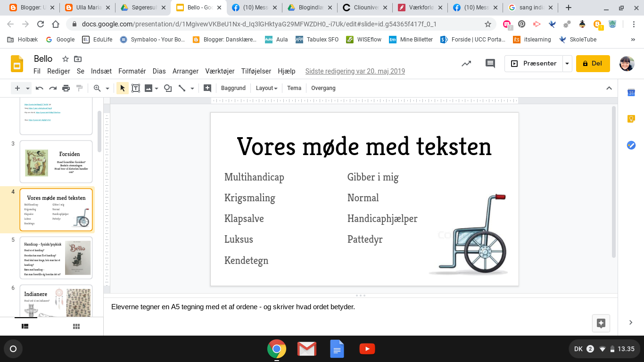This screenshot has width=644, height=362.
Task: Open the Google Slides home icon
Action: 17,64
